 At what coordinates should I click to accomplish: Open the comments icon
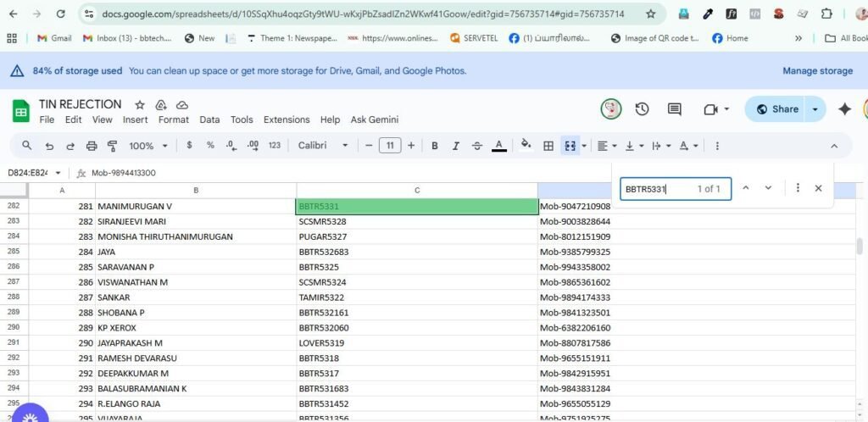click(x=674, y=109)
